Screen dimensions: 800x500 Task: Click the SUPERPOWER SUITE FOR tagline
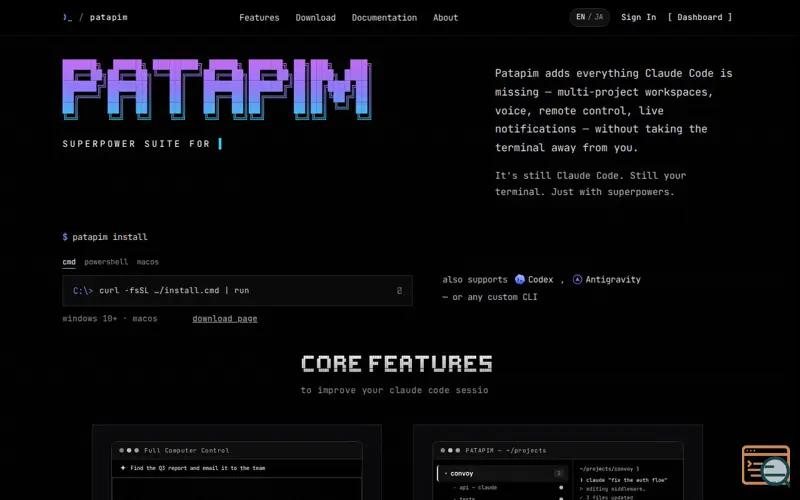136,144
